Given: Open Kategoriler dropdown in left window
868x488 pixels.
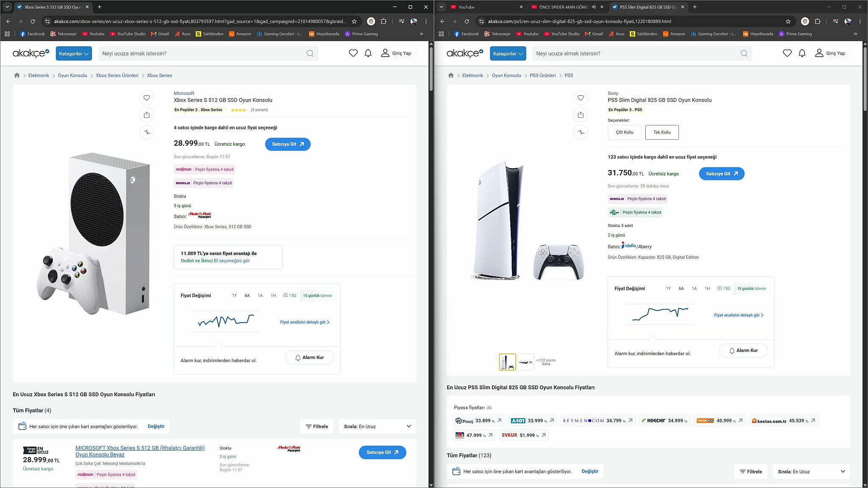Looking at the screenshot, I should [74, 53].
